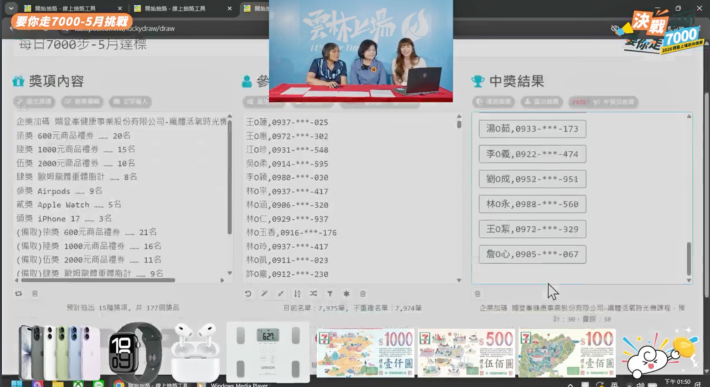Click the trash icon under 中獎結果 panel
The image size is (710, 387).
click(477, 294)
